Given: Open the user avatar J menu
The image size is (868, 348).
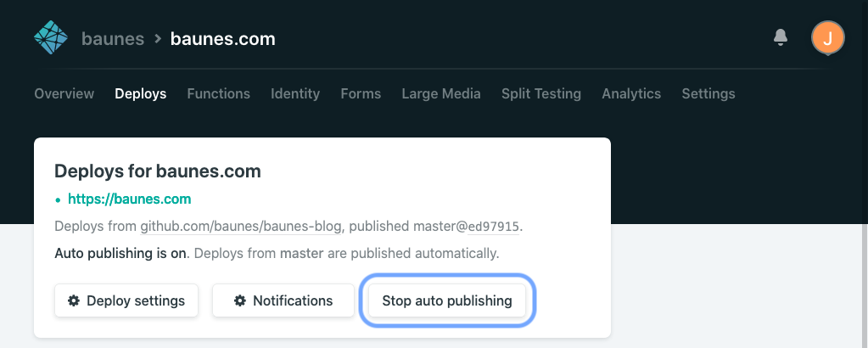Looking at the screenshot, I should click(x=827, y=38).
